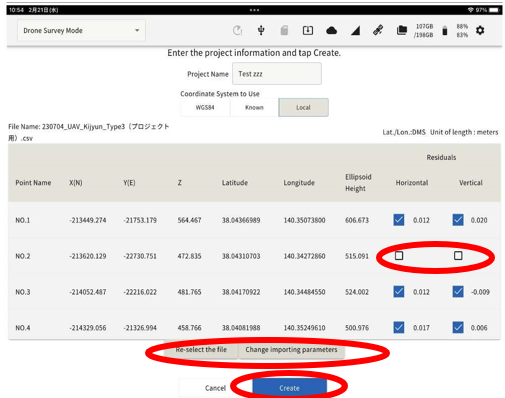The width and height of the screenshot is (505, 398).
Task: Tap latitude value 38.04081988
Action: pos(241,328)
